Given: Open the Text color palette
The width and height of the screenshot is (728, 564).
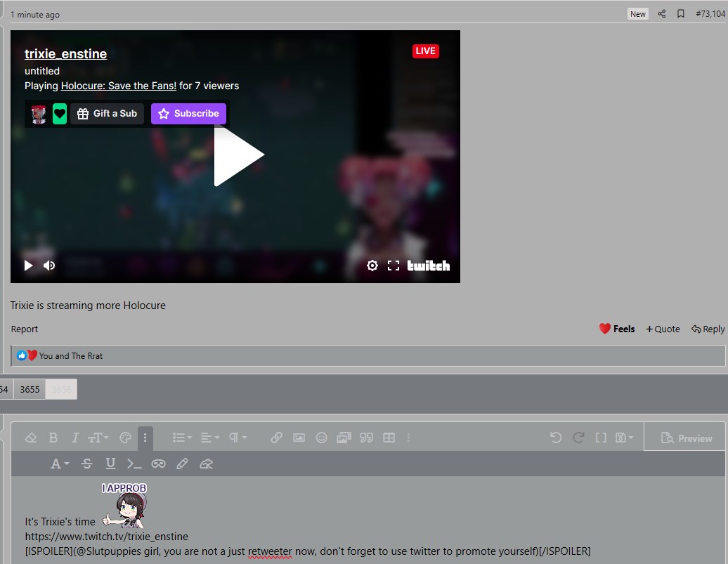Looking at the screenshot, I should [x=125, y=438].
